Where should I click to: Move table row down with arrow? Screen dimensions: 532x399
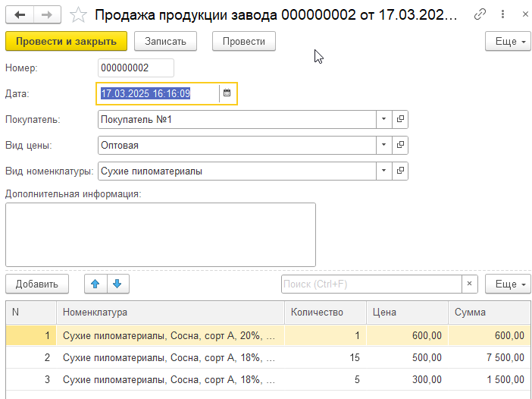coord(117,284)
